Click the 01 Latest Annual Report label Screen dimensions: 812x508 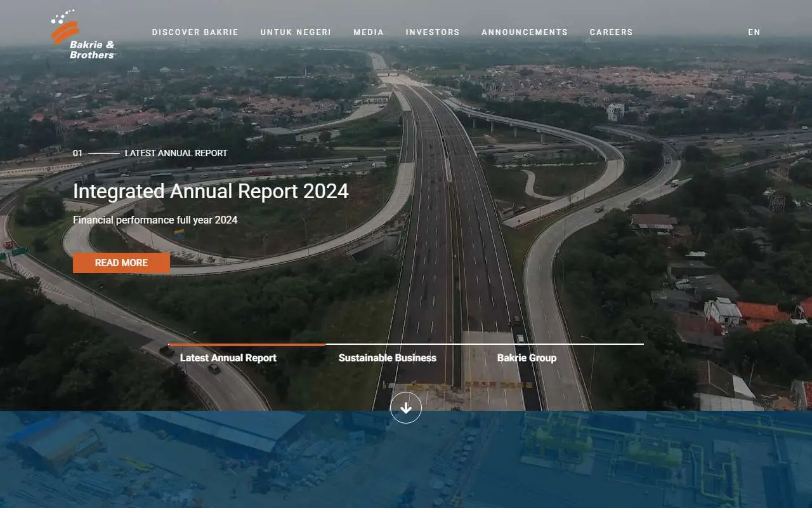coord(150,153)
